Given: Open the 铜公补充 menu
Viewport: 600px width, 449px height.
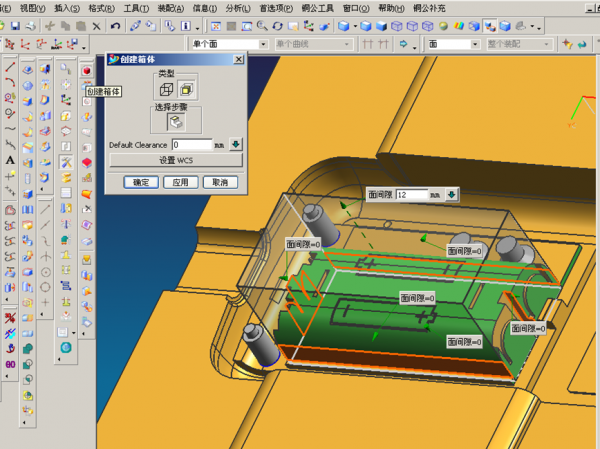Looking at the screenshot, I should coord(429,8).
